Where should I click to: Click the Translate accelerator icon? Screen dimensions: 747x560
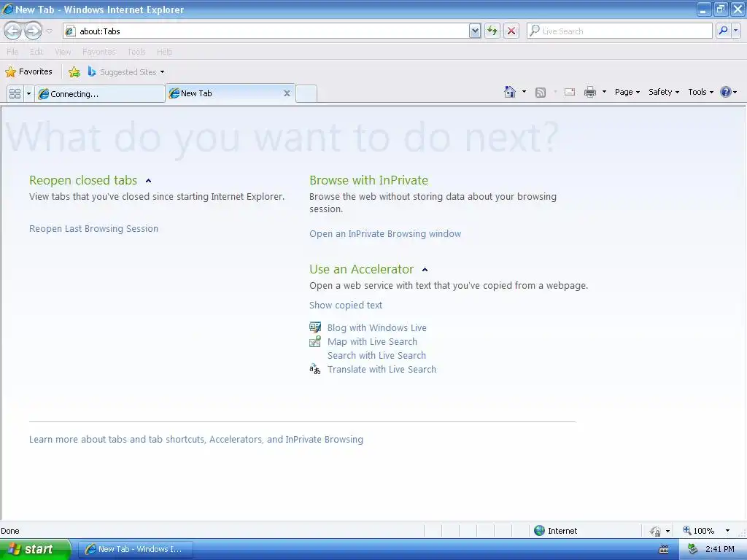pyautogui.click(x=315, y=369)
